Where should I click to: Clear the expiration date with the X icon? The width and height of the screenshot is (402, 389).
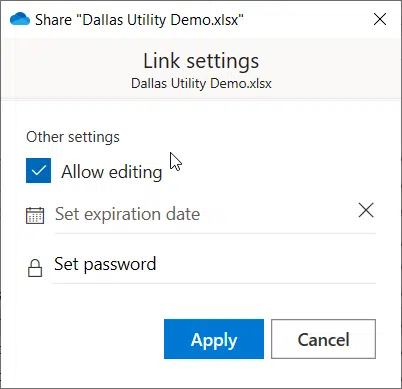tap(366, 210)
